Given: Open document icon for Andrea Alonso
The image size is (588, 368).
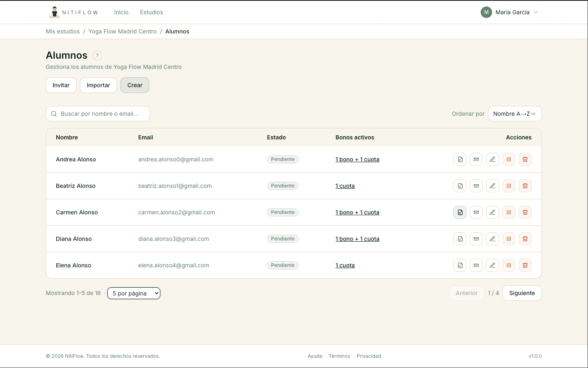Looking at the screenshot, I should pyautogui.click(x=460, y=159).
